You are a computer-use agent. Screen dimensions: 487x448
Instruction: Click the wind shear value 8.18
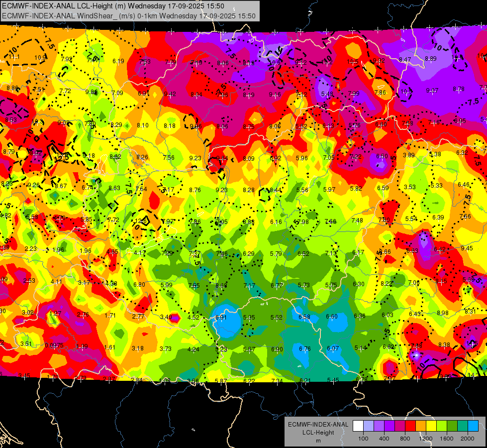click(x=170, y=126)
